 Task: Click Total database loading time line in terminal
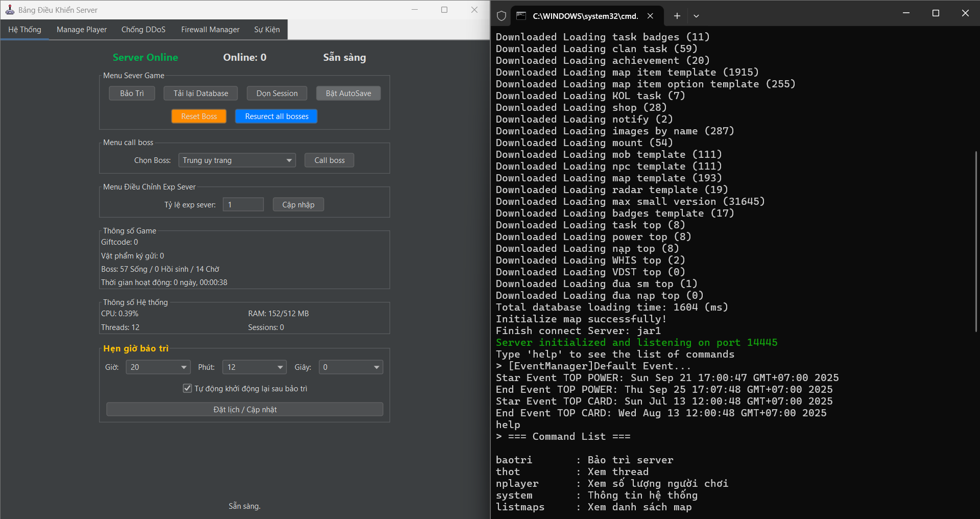[x=612, y=308]
